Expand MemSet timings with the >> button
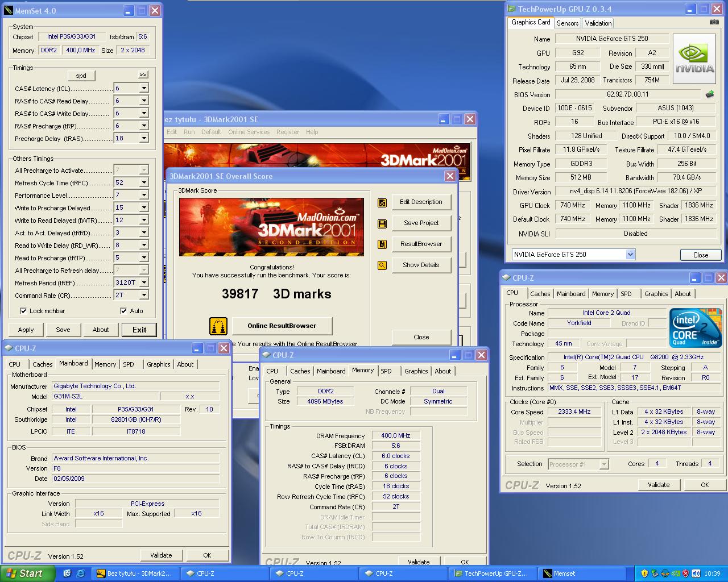 click(143, 74)
